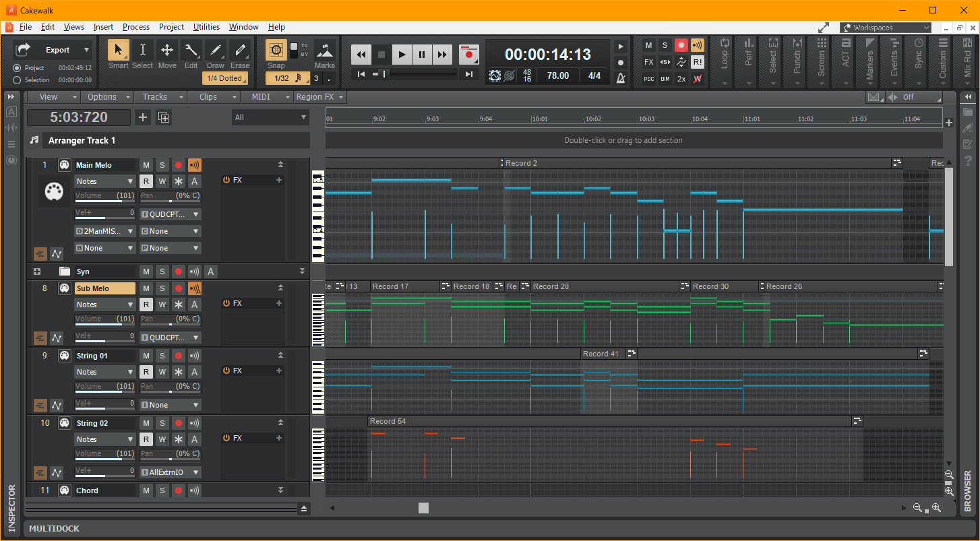This screenshot has width=980, height=541.
Task: Toggle the metronome icon in transport
Action: point(621,78)
